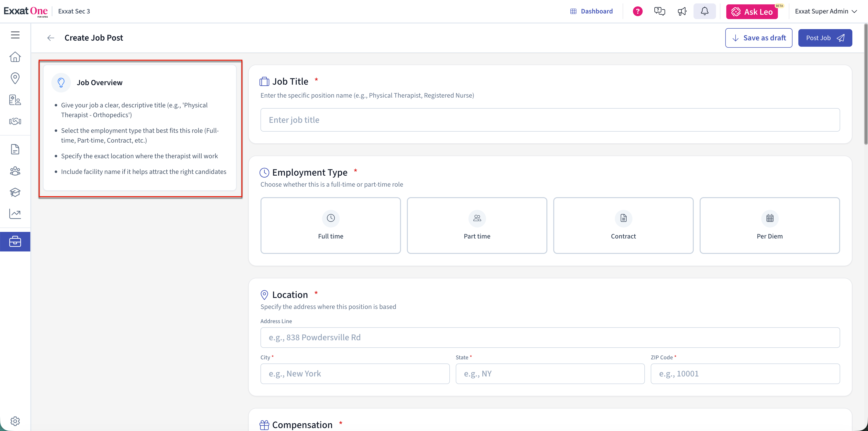The image size is (868, 431).
Task: Open the analytics chart sidebar icon
Action: click(15, 214)
